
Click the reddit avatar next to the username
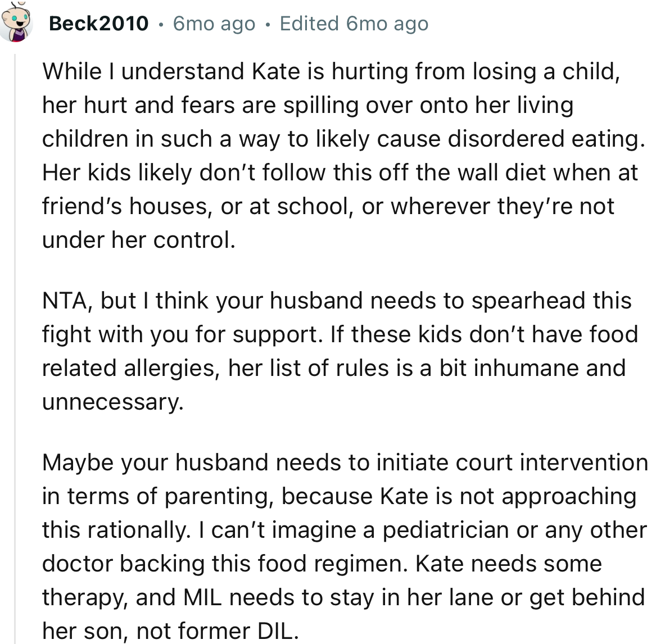pyautogui.click(x=16, y=21)
